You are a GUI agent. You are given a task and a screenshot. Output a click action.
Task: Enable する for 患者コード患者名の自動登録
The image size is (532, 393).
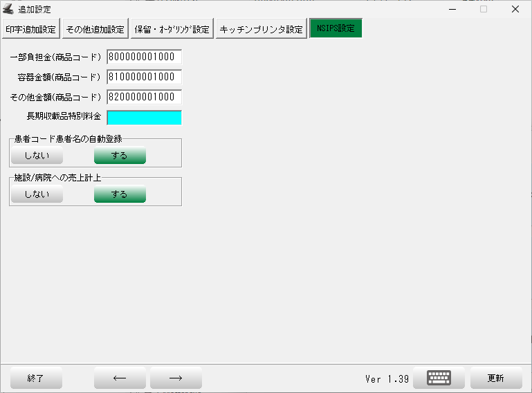(x=120, y=155)
